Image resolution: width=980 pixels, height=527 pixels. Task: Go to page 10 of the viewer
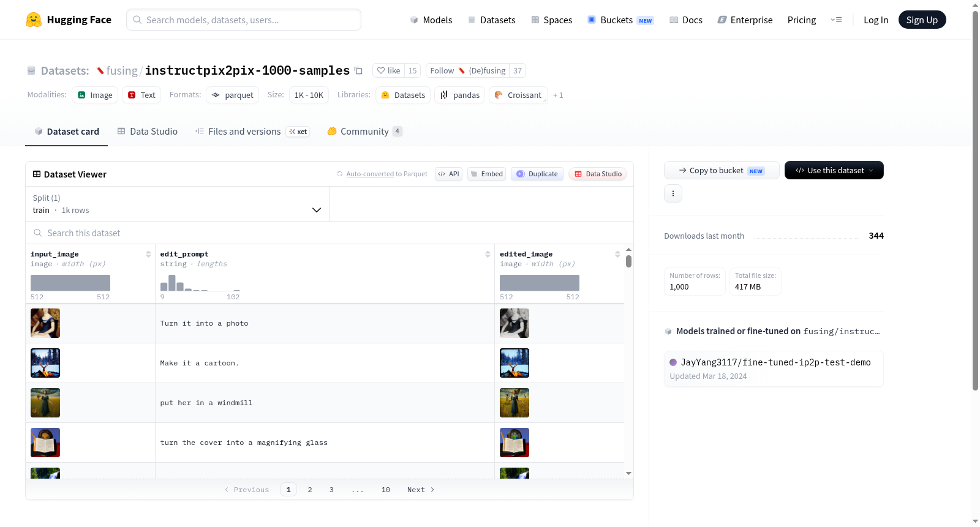click(386, 490)
